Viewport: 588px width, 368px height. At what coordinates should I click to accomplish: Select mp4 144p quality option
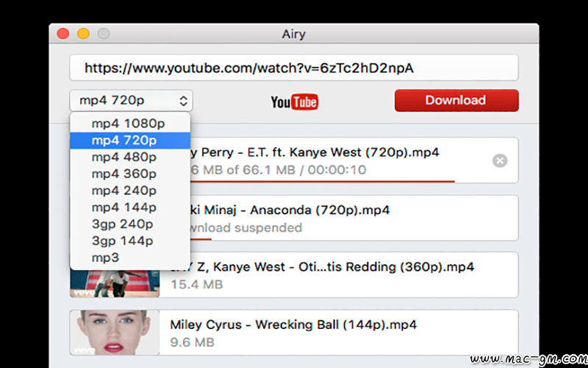(x=130, y=208)
